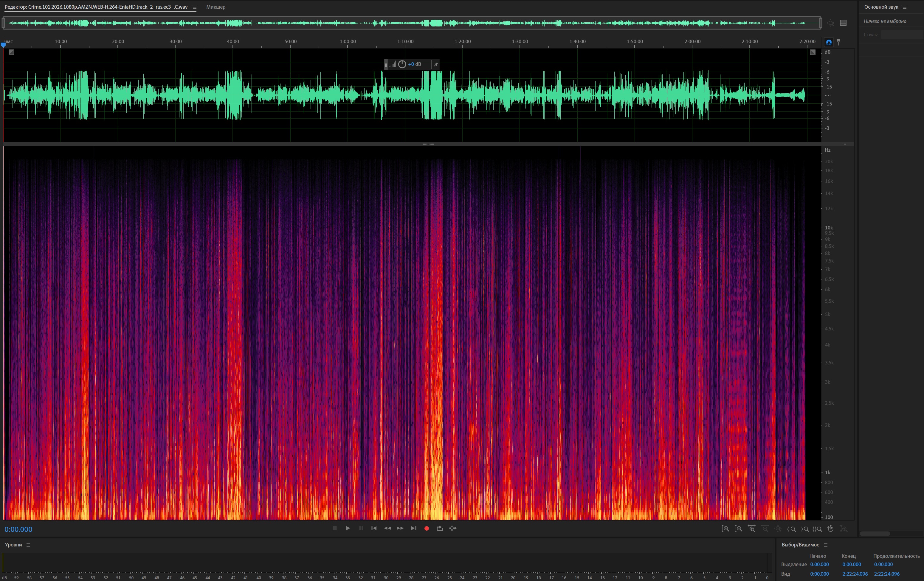The height and width of the screenshot is (581, 924).
Task: Click the marker pin icon near timeline
Action: 838,42
